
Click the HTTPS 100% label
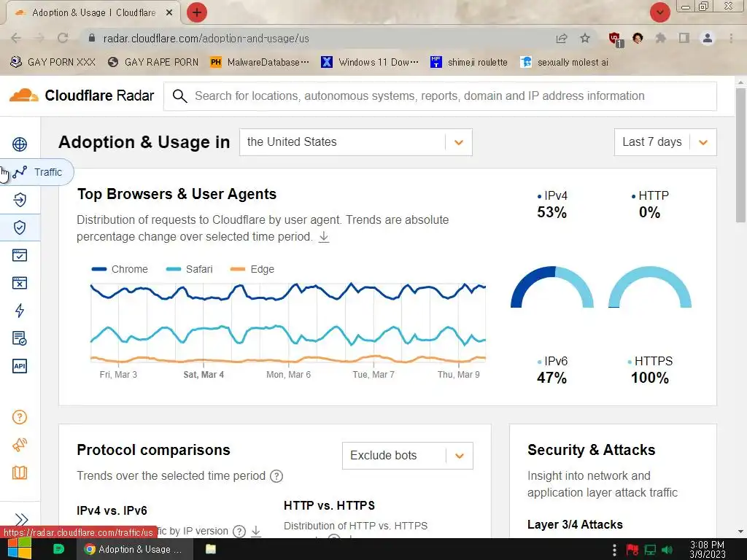[650, 370]
